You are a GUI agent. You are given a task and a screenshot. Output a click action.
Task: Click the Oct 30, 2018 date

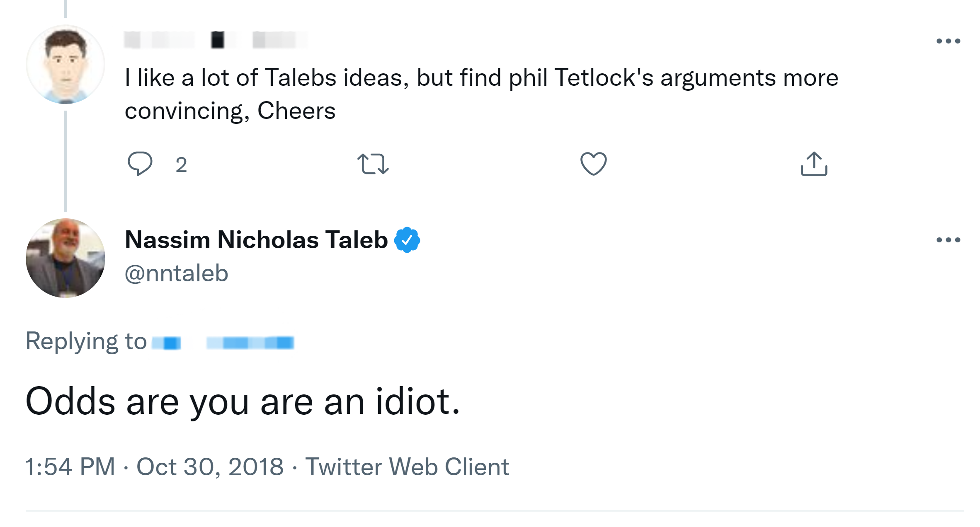pyautogui.click(x=210, y=467)
